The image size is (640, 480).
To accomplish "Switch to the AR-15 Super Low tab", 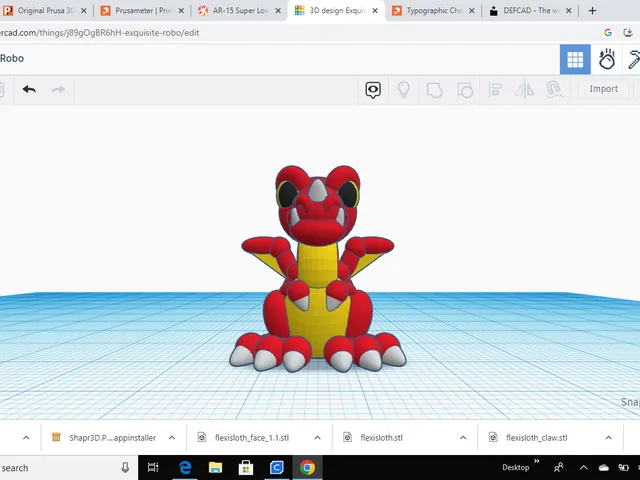I will 240,11.
